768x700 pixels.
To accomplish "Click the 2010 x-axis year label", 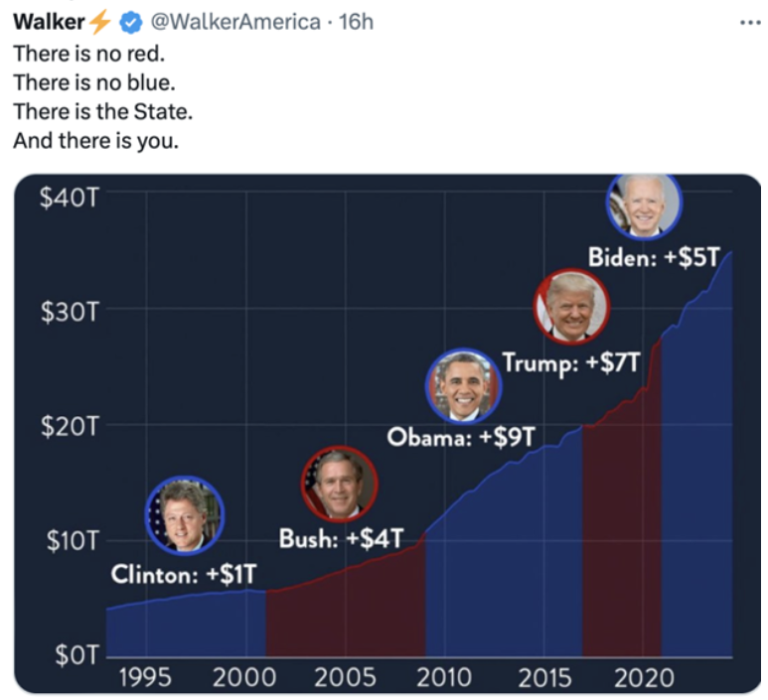I will tap(443, 678).
